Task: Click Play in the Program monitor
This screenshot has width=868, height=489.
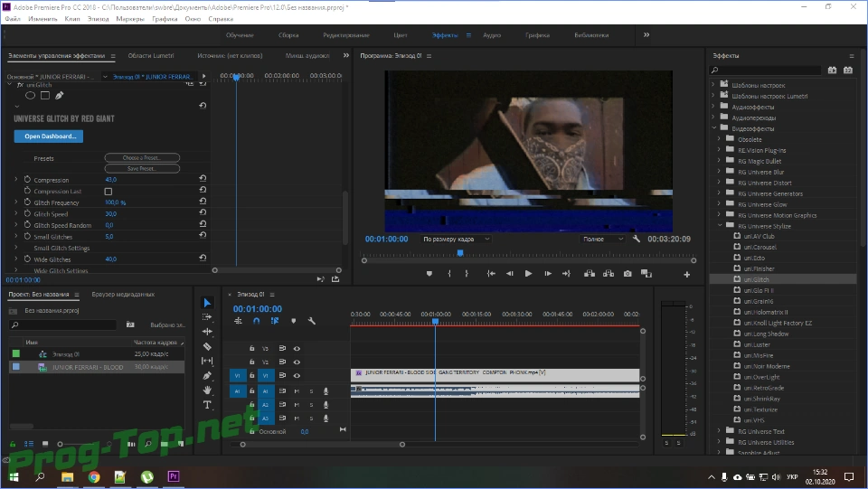Action: [528, 273]
